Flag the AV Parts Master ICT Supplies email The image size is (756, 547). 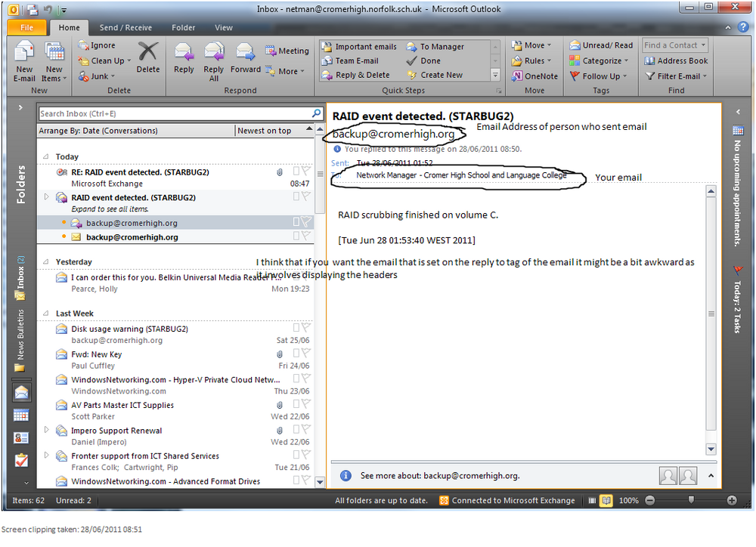[305, 404]
